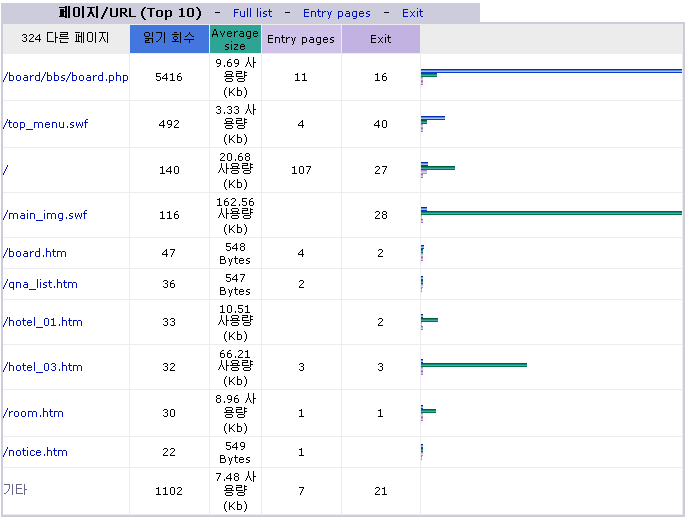Open the Entry pages link in header

pyautogui.click(x=336, y=13)
